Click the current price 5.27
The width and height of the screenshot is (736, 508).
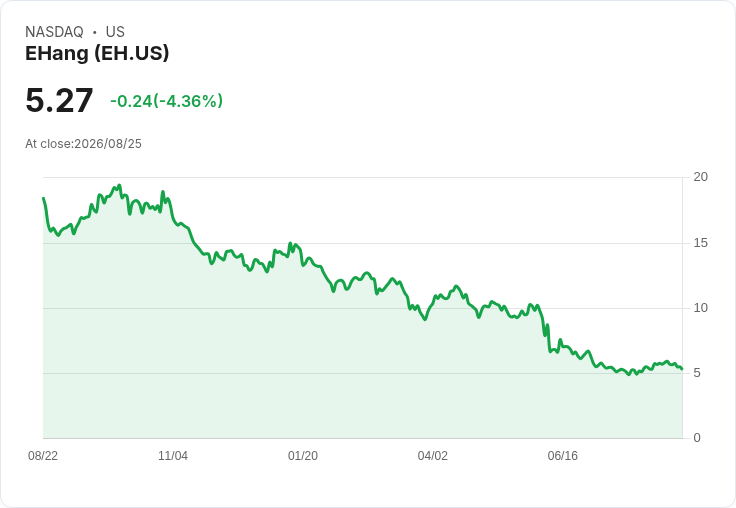[x=59, y=100]
